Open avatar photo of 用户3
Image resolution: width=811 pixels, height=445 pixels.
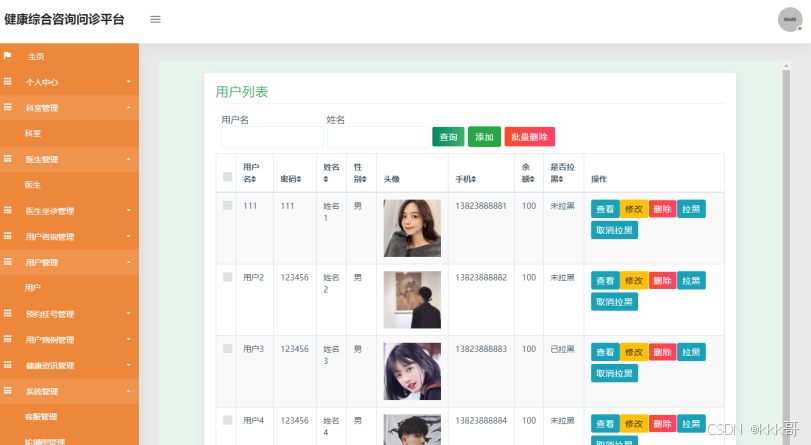pos(412,371)
